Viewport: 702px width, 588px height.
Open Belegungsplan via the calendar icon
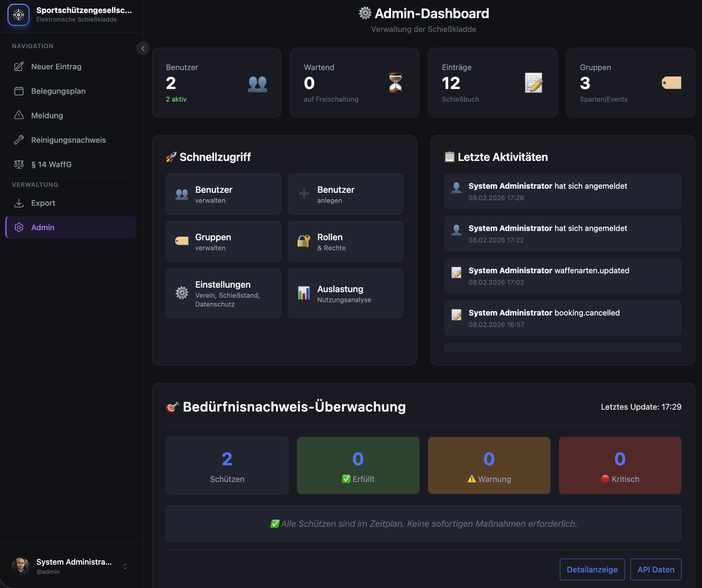point(19,91)
